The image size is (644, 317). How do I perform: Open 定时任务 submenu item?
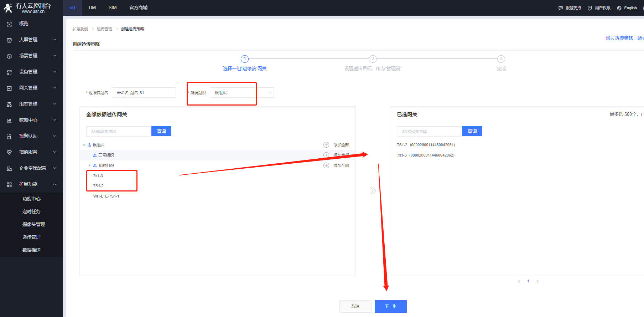(31, 211)
